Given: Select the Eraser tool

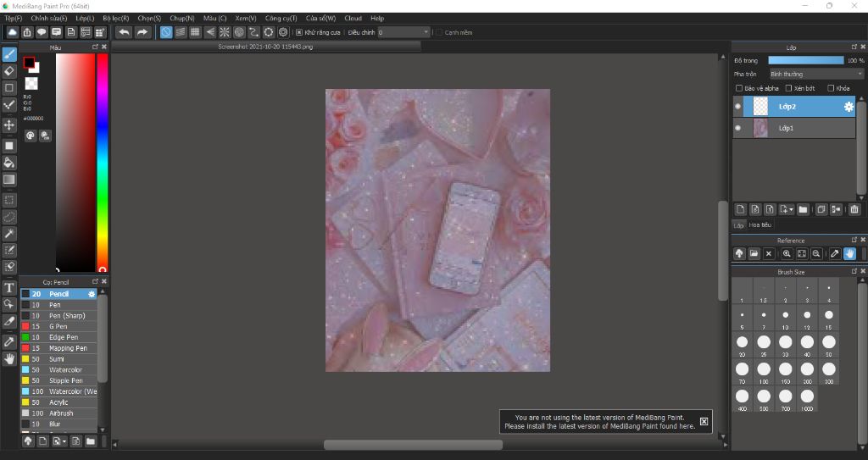Looking at the screenshot, I should pyautogui.click(x=9, y=71).
